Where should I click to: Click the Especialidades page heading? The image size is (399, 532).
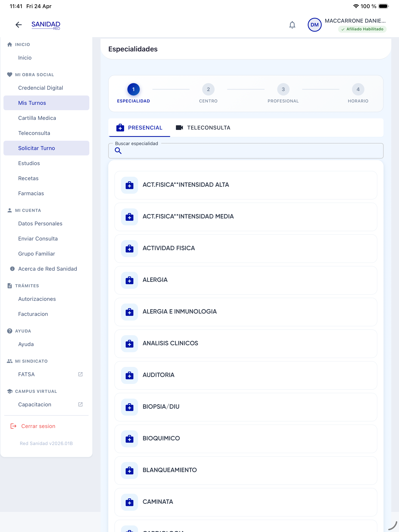133,49
